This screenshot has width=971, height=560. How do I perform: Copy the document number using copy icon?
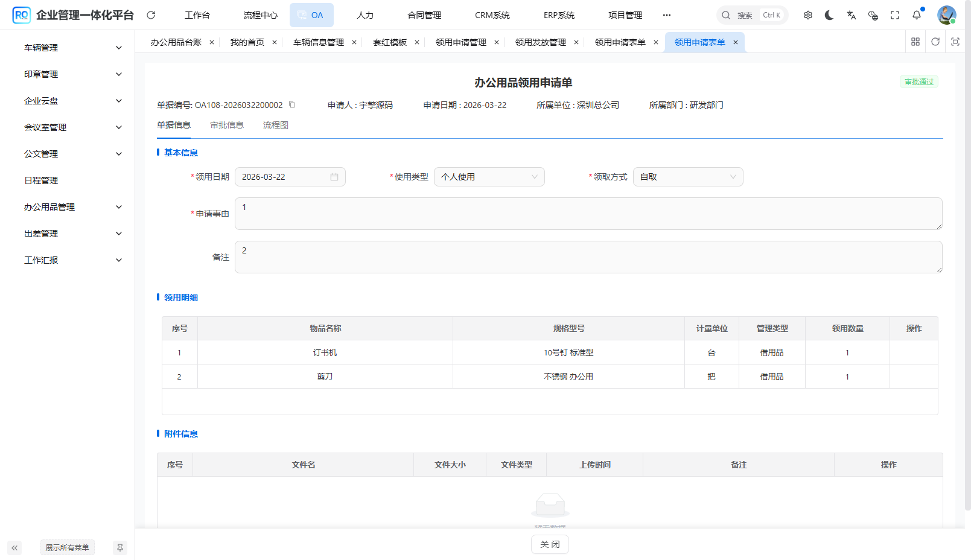coord(291,104)
